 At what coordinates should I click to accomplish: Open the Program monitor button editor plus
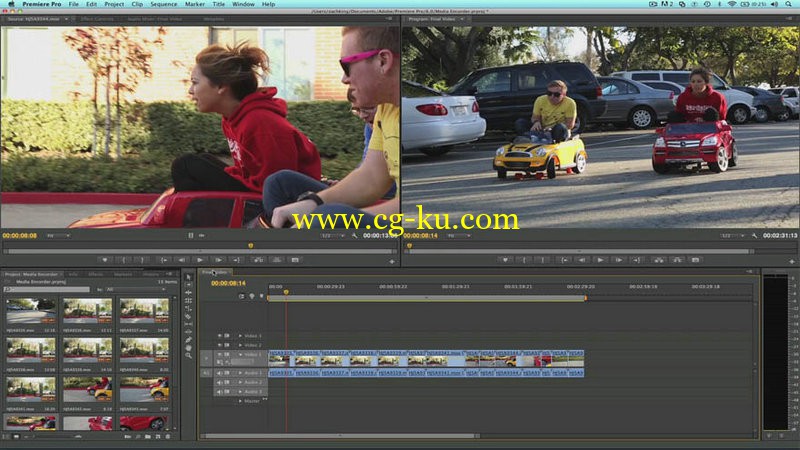792,261
